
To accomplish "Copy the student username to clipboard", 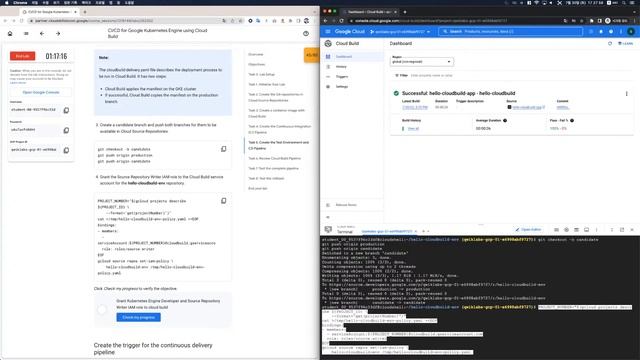I will 66,110.
